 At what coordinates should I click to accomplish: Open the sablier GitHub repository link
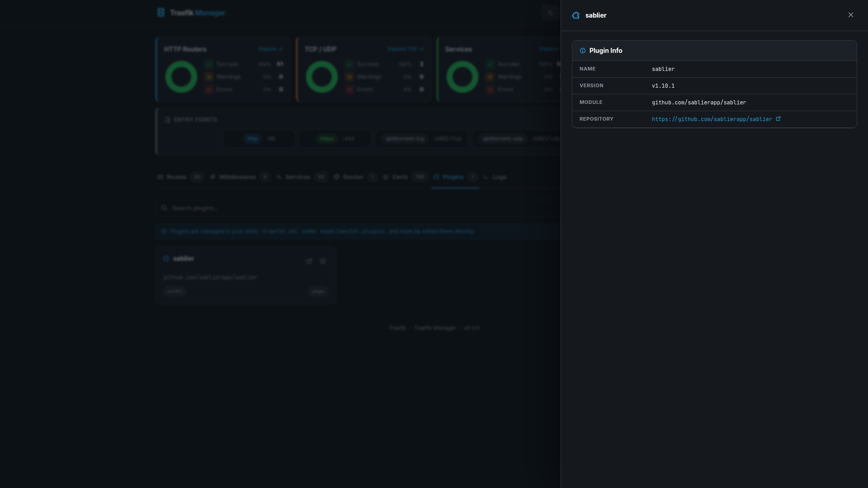[x=712, y=119]
